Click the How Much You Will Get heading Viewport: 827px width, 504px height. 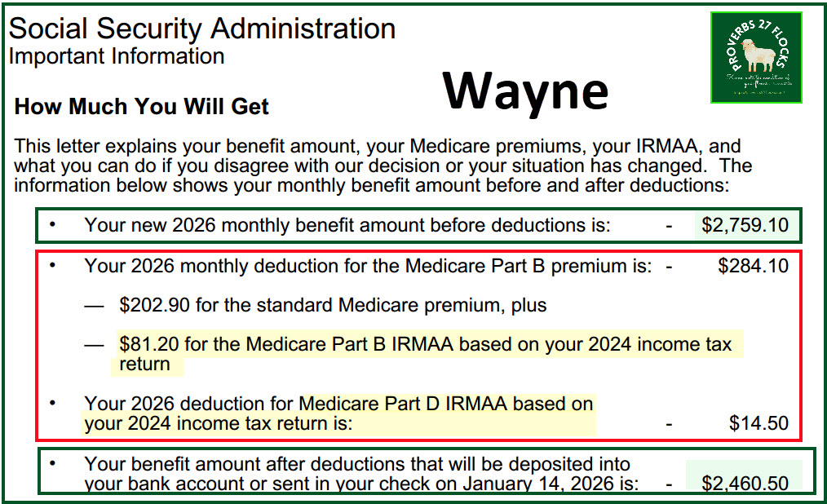(141, 106)
